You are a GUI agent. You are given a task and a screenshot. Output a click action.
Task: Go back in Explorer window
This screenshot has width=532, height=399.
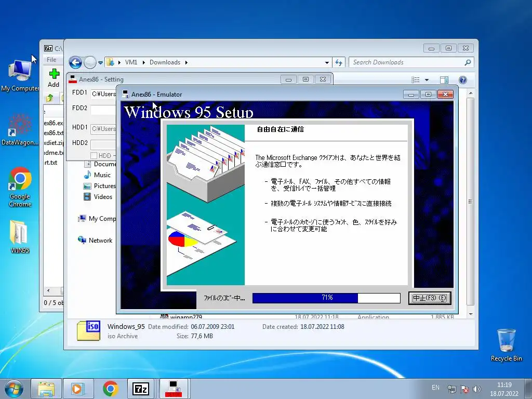[75, 62]
